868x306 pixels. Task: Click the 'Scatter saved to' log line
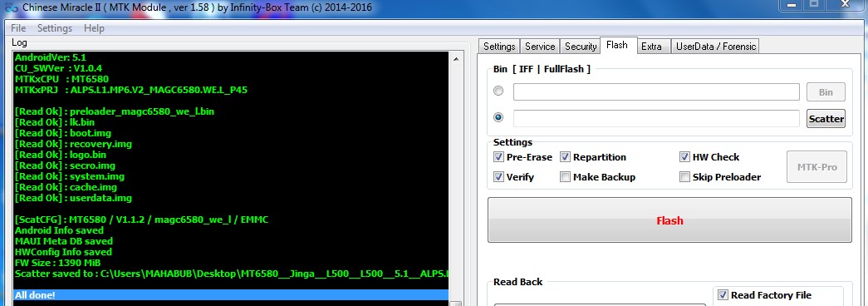pyautogui.click(x=232, y=274)
